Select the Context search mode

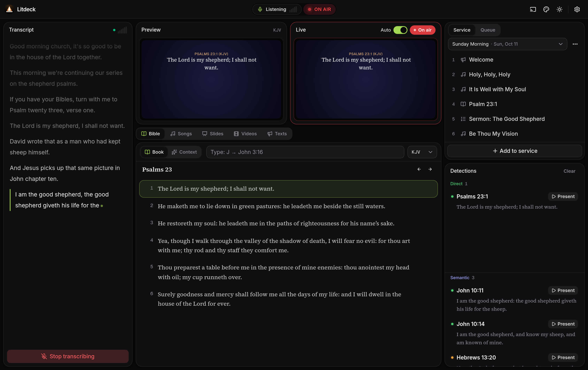coord(184,152)
